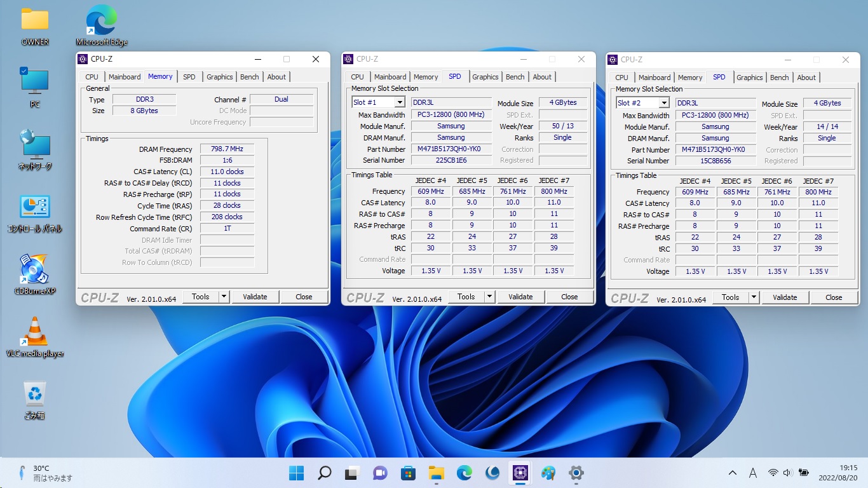Select the コントロール パネル desktop icon
Image resolution: width=868 pixels, height=488 pixels.
pos(34,208)
